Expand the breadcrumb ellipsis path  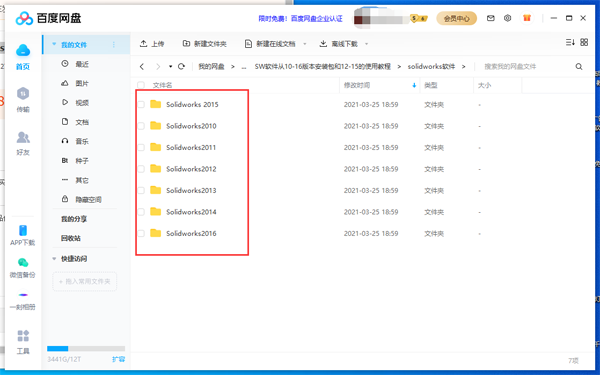coord(244,67)
